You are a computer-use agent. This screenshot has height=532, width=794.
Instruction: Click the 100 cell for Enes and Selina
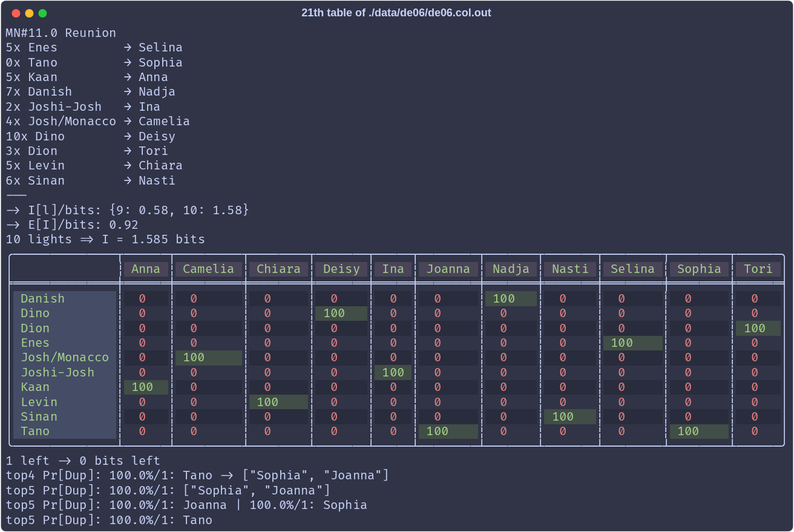click(x=633, y=343)
